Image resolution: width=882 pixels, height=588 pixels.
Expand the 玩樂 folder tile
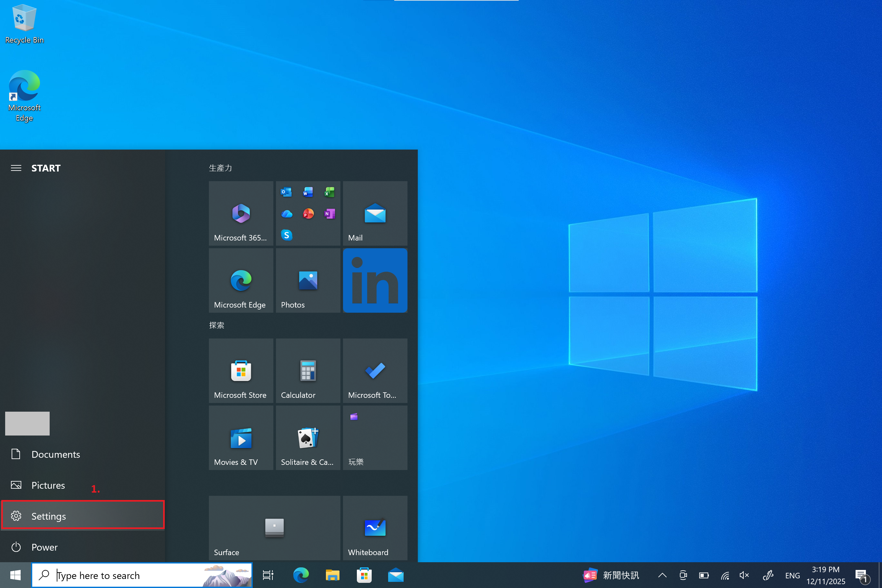click(375, 438)
